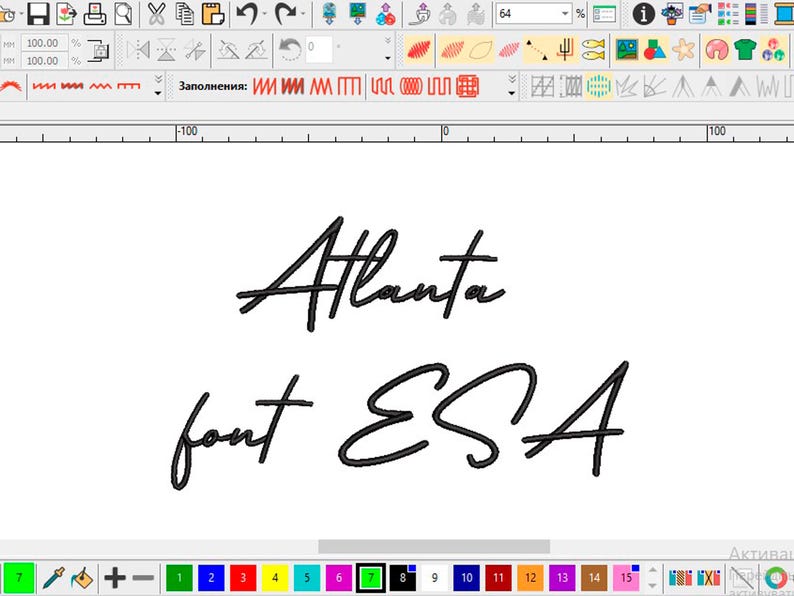Toggle Show Connectors dotted line icon
The image size is (794, 596).
536,50
